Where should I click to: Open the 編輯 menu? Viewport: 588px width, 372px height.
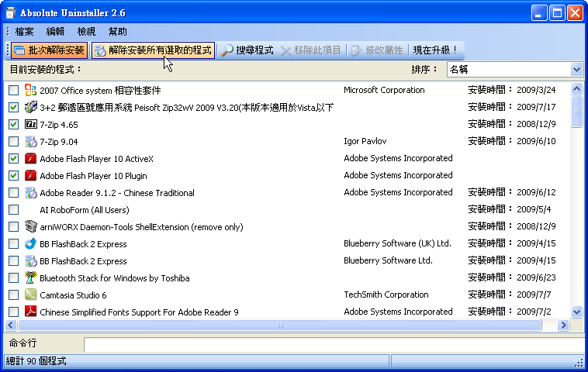pos(56,32)
